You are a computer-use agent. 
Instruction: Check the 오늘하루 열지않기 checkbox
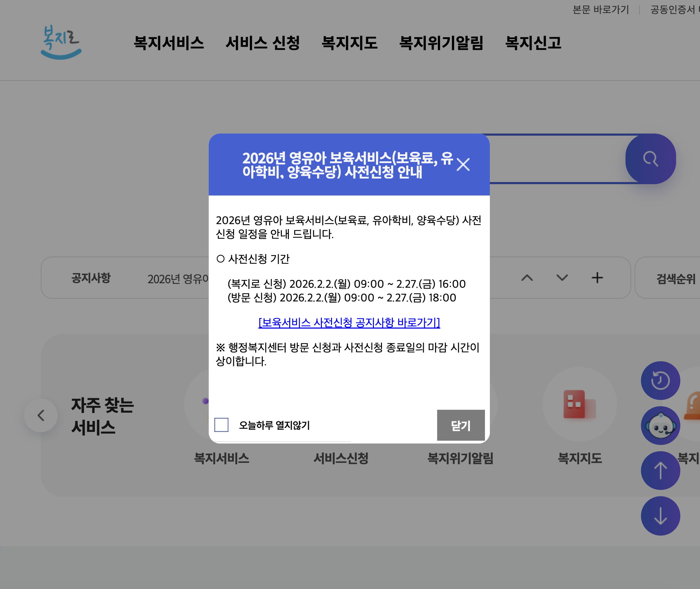221,425
